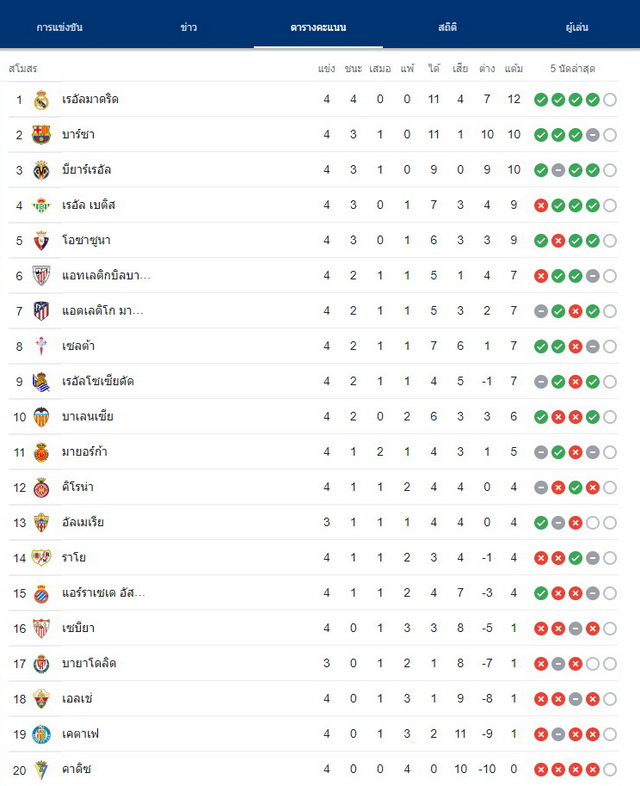Screen dimensions: 640x786
Task: Click Almeria's grey draw form indicator
Action: (558, 523)
